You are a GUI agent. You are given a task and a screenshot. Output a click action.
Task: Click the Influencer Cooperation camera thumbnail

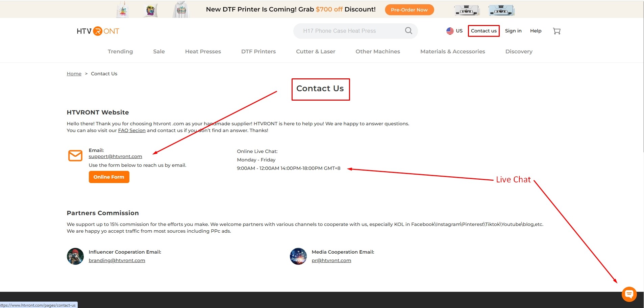[x=75, y=256]
